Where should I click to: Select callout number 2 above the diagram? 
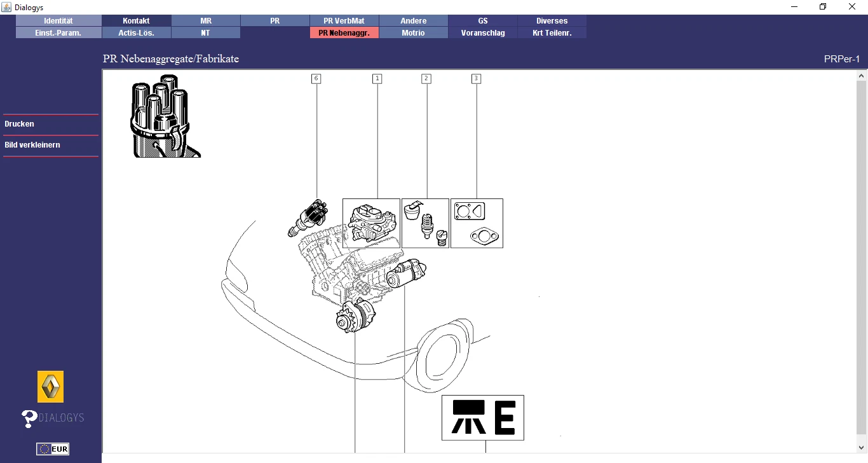(426, 78)
